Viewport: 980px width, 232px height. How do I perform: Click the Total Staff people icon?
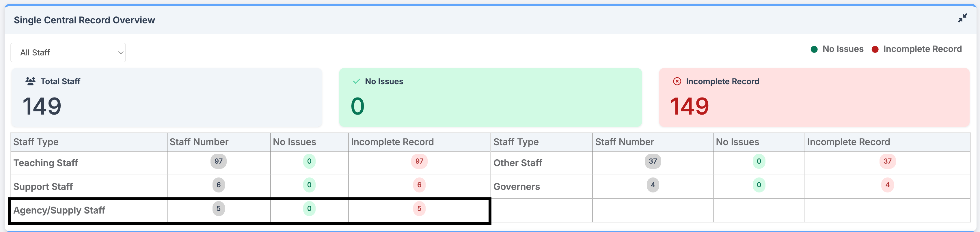(30, 81)
